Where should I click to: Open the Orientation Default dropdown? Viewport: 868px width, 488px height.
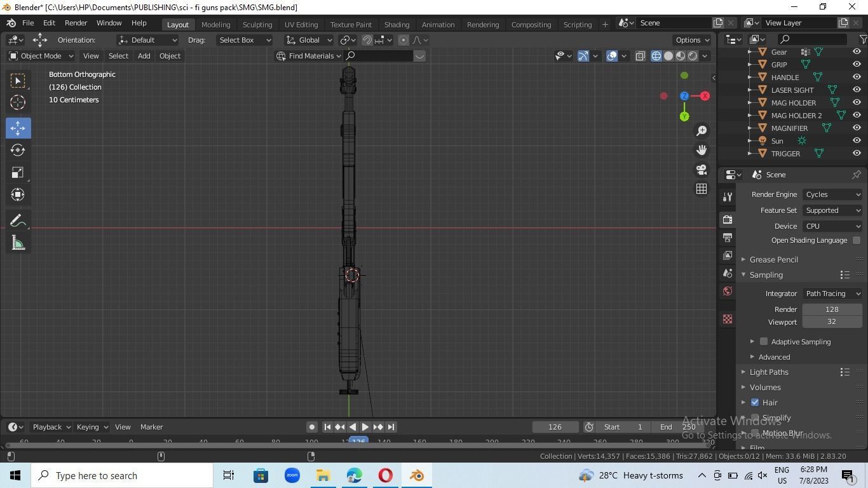[x=147, y=40]
